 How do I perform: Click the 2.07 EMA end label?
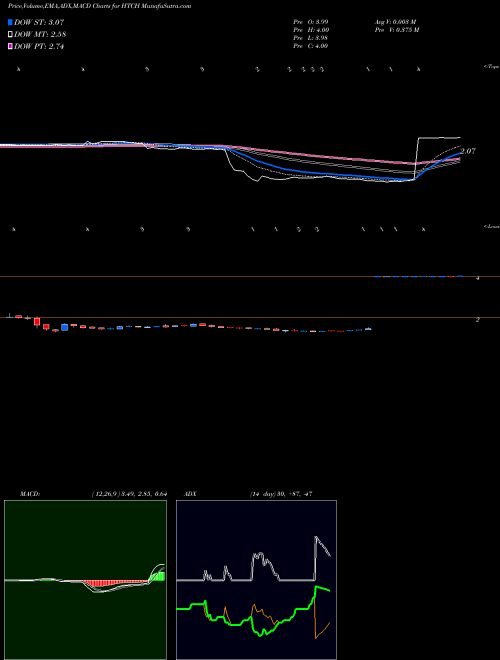tap(468, 151)
